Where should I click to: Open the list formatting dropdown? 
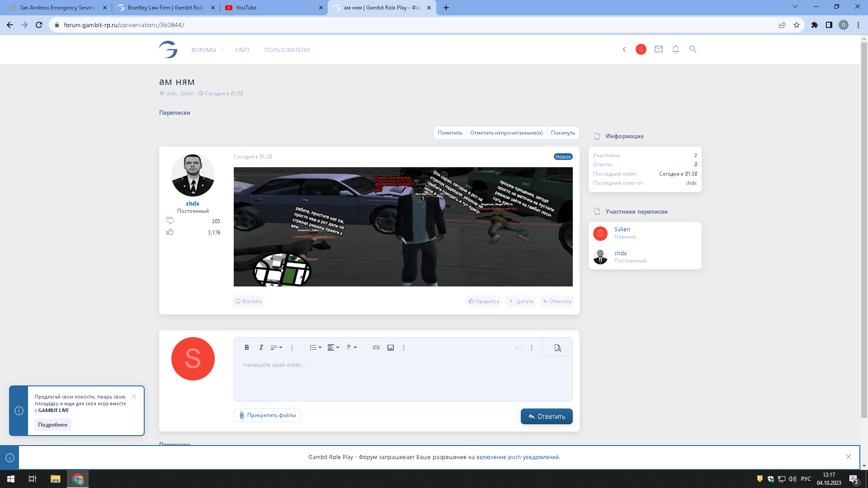316,347
